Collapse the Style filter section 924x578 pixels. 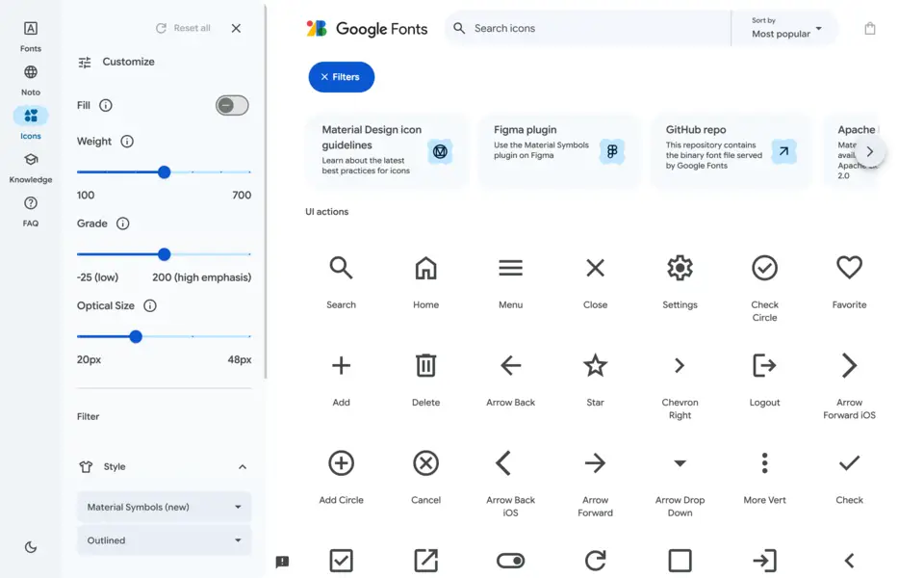click(x=243, y=466)
